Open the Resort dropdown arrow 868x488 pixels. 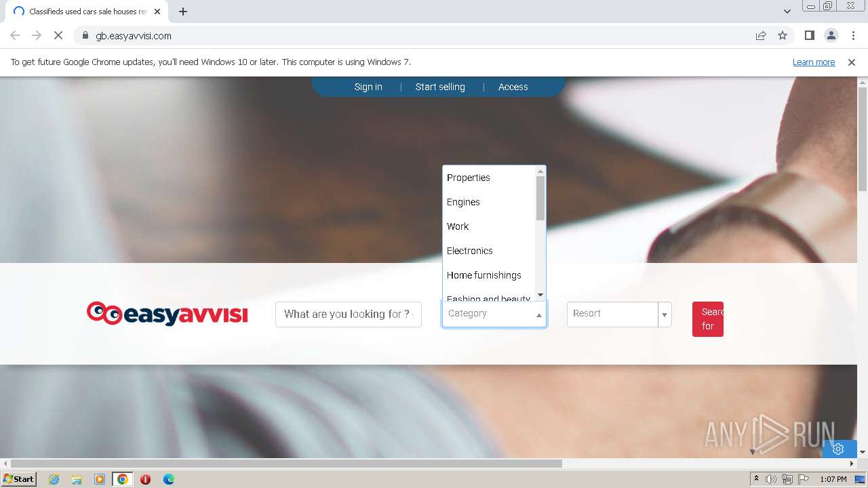(665, 314)
